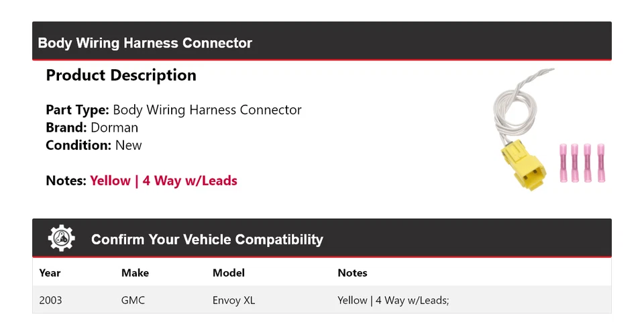Click the Body Wiring Harness Connector header bar
The height and width of the screenshot is (335, 644).
(x=321, y=41)
